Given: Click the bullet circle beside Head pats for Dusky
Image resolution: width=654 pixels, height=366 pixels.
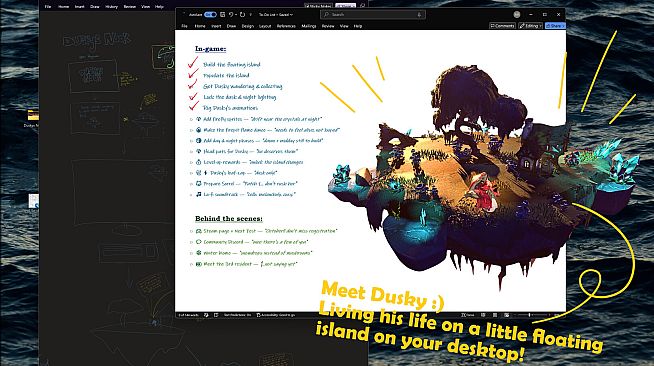Looking at the screenshot, I should click(191, 152).
